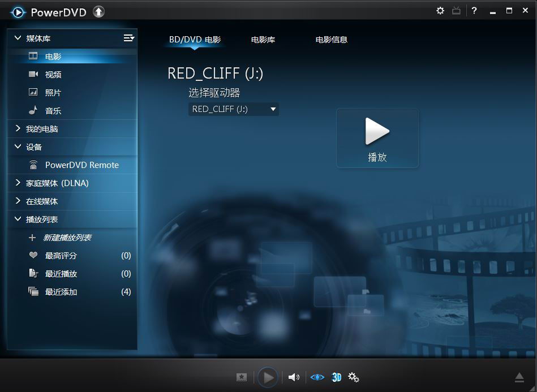Open PowerDVD Remote device
This screenshot has width=537, height=392.
tap(72, 165)
